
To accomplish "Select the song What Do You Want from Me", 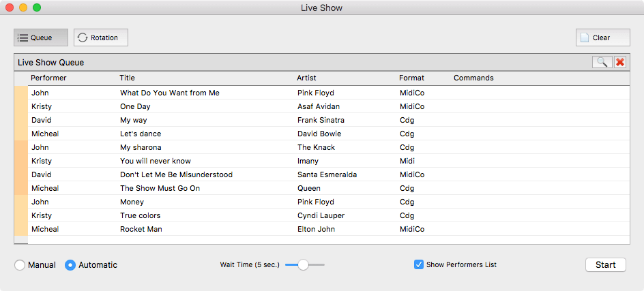I will 169,93.
